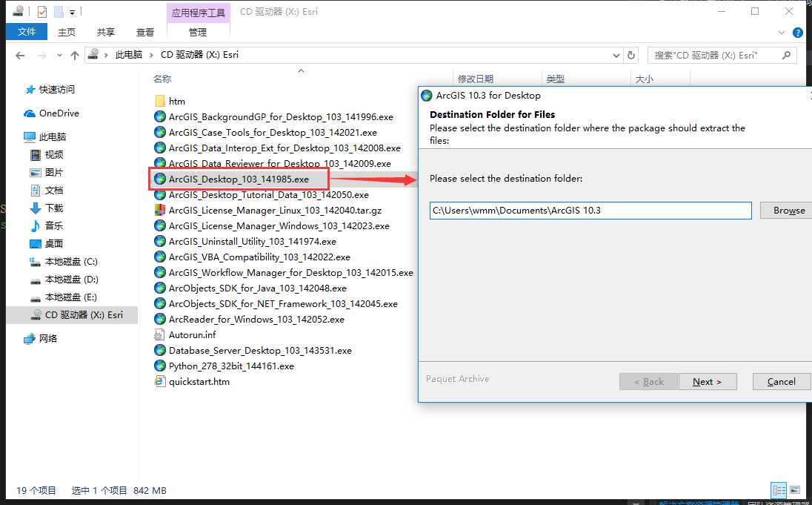Select the htm folder icon
Screen dimensions: 812x505
(x=160, y=101)
